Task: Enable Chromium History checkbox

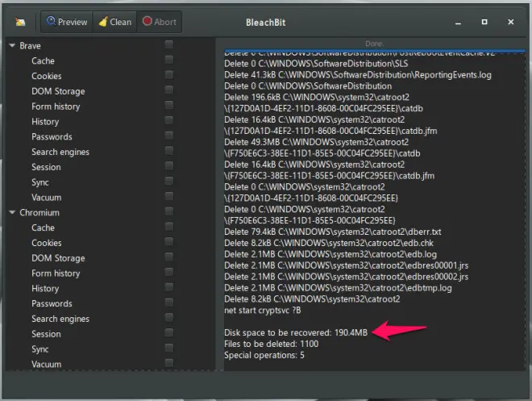Action: (x=169, y=287)
